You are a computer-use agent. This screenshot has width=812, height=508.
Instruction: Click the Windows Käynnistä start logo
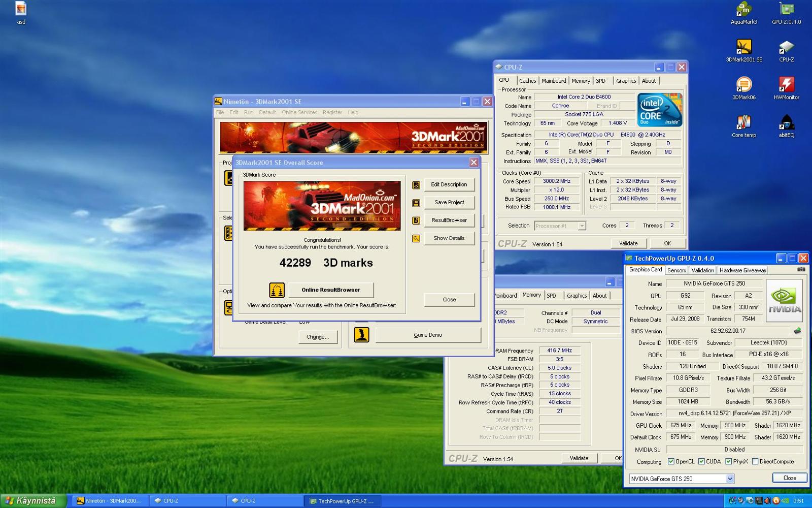(x=9, y=500)
